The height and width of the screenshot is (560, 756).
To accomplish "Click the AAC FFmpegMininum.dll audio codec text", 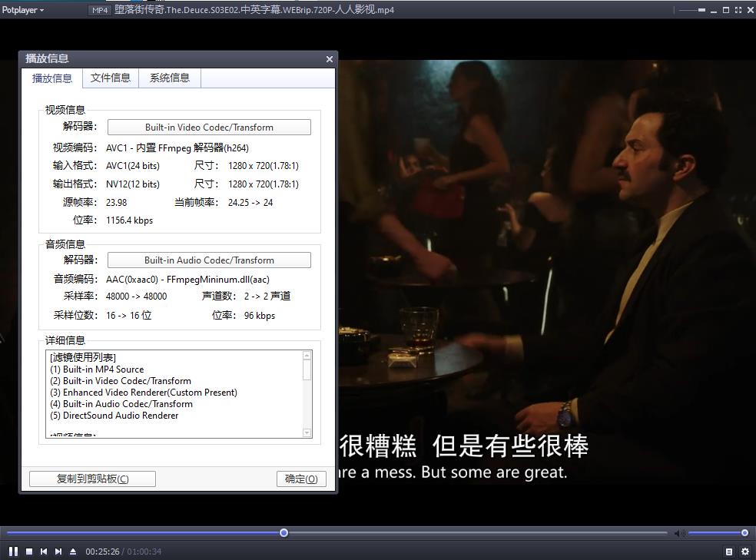I will click(187, 279).
